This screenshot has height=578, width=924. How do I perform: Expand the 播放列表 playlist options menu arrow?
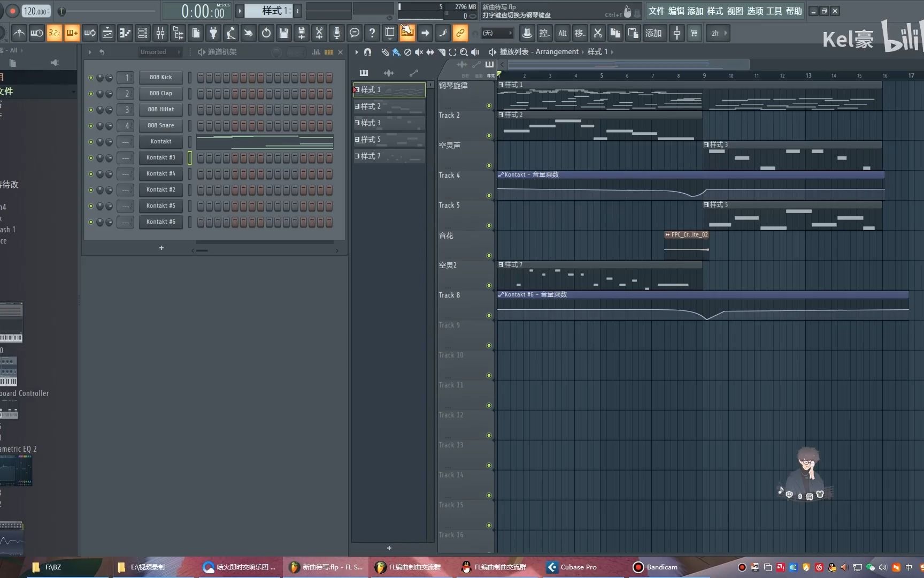click(x=357, y=52)
